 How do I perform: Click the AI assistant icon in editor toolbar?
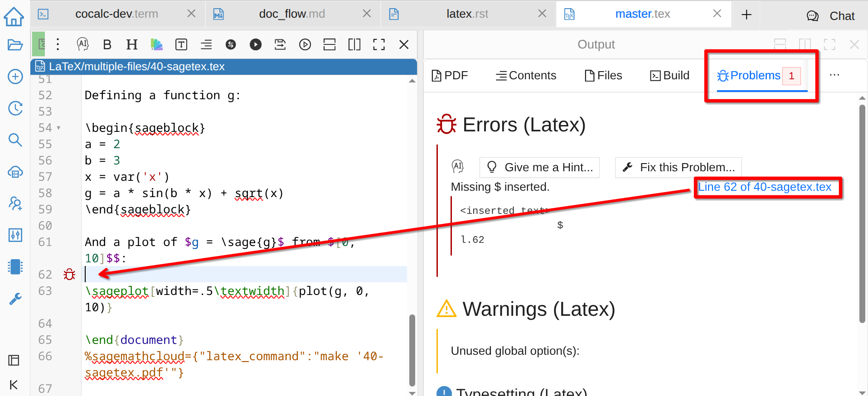82,44
